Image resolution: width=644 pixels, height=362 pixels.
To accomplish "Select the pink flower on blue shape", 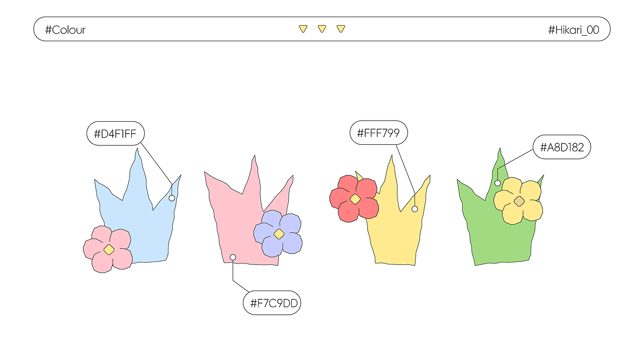I will point(108,249).
